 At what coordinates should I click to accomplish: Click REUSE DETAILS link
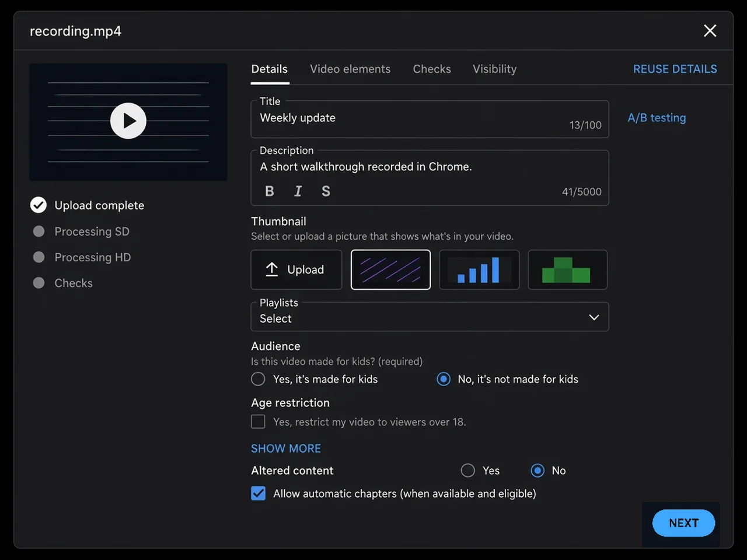tap(675, 69)
